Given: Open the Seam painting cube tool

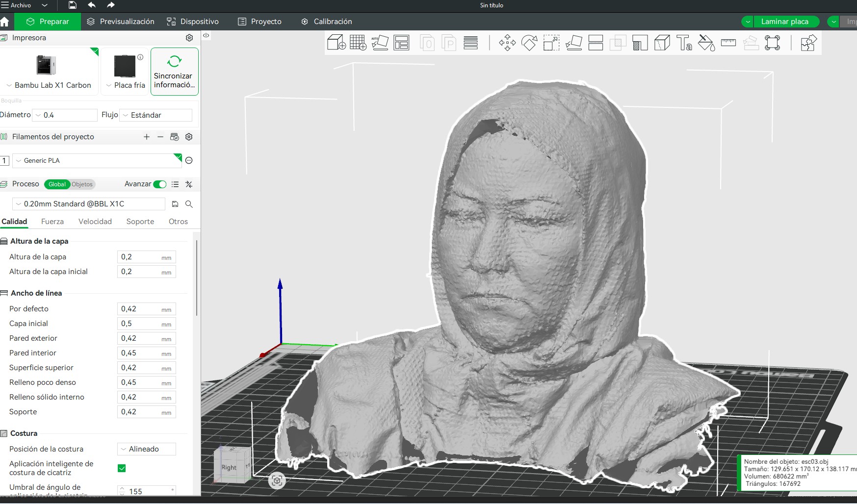Looking at the screenshot, I should [662, 43].
